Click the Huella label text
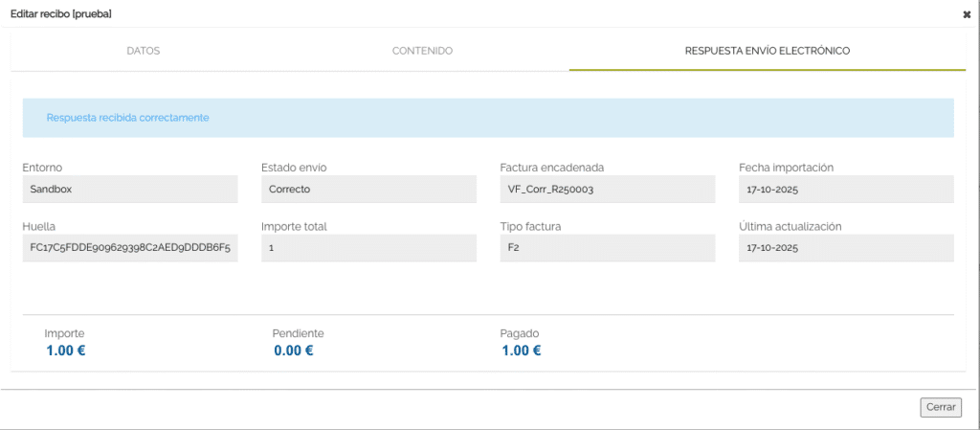Viewport: 980px width, 430px height. 38,227
